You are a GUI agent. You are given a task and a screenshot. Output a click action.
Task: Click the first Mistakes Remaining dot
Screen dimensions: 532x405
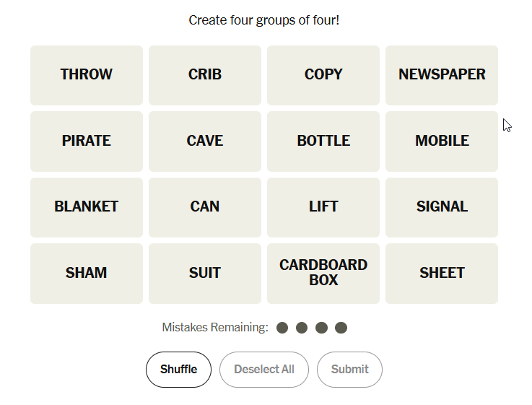tap(282, 328)
